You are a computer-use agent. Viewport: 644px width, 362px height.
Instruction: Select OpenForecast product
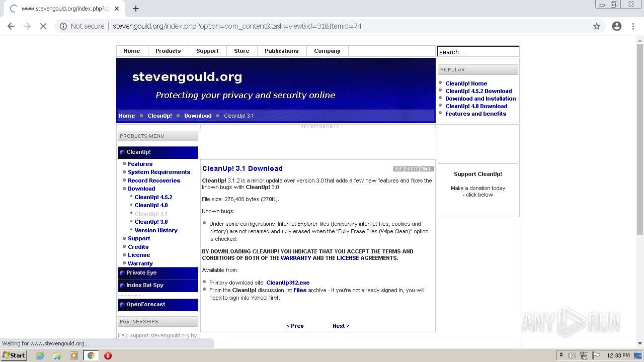pyautogui.click(x=157, y=305)
